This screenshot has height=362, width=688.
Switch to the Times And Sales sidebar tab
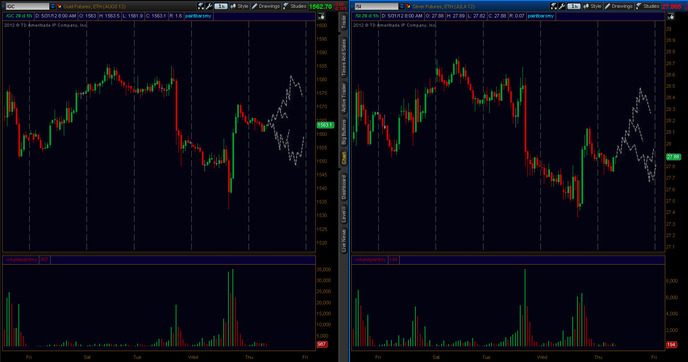tap(344, 57)
